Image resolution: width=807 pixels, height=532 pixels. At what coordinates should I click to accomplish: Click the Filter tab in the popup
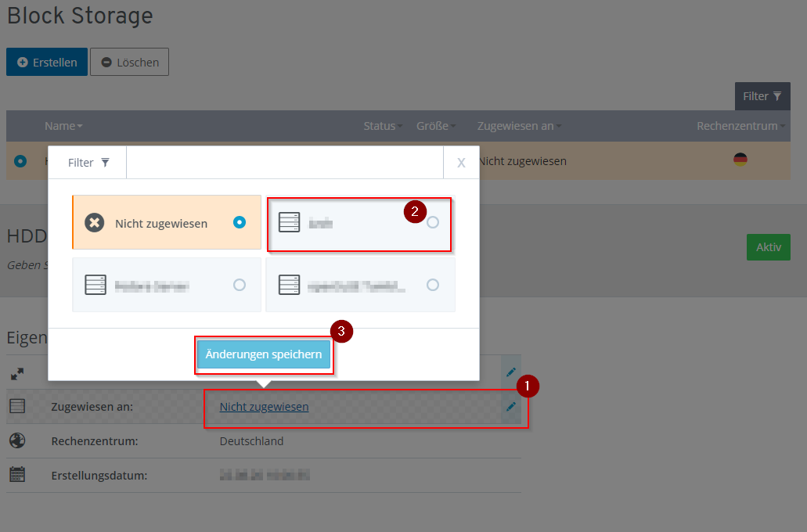88,163
